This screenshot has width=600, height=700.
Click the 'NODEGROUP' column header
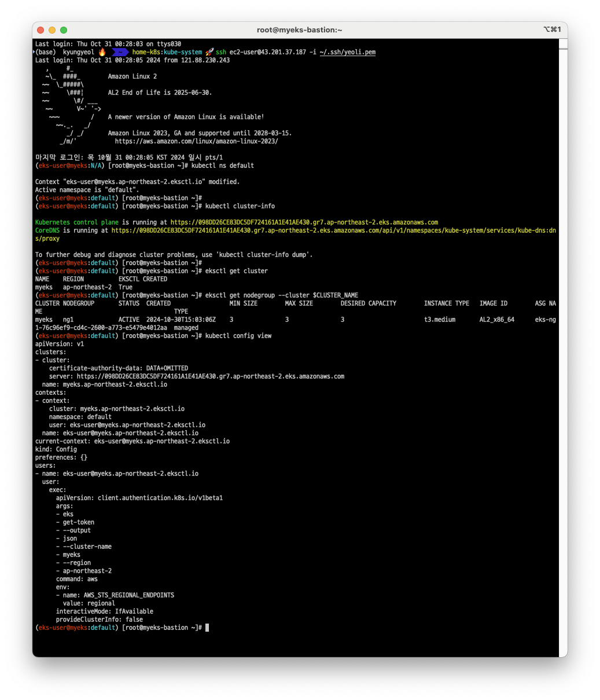(x=79, y=303)
